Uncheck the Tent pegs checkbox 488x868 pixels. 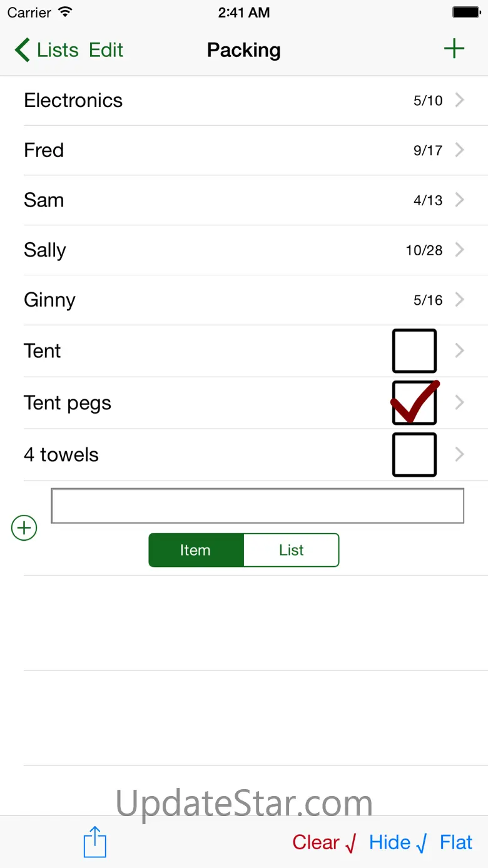click(x=414, y=403)
